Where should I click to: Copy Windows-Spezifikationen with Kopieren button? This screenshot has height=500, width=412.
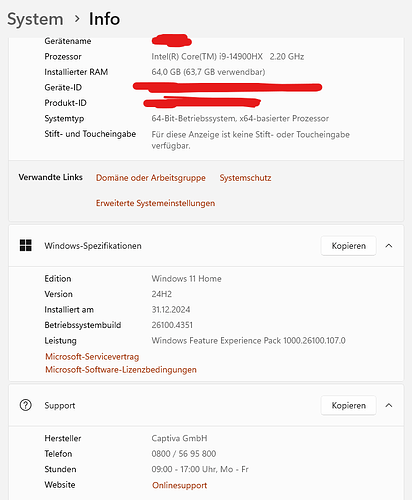click(349, 246)
